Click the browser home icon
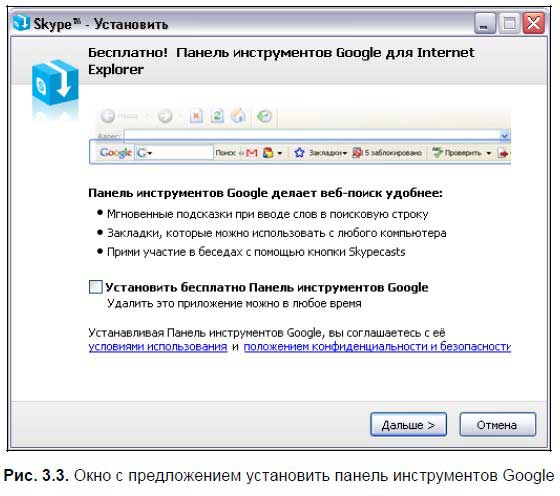 [239, 116]
